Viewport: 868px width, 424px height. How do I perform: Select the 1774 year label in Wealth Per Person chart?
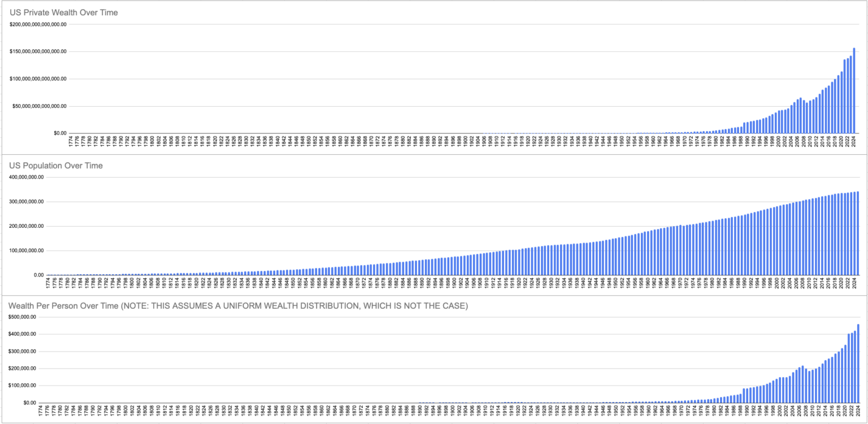pos(41,411)
